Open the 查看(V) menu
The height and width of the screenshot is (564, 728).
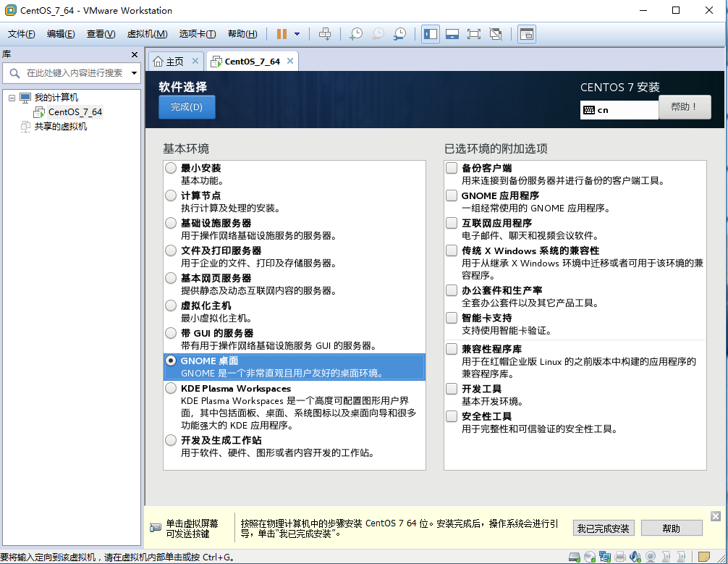101,34
